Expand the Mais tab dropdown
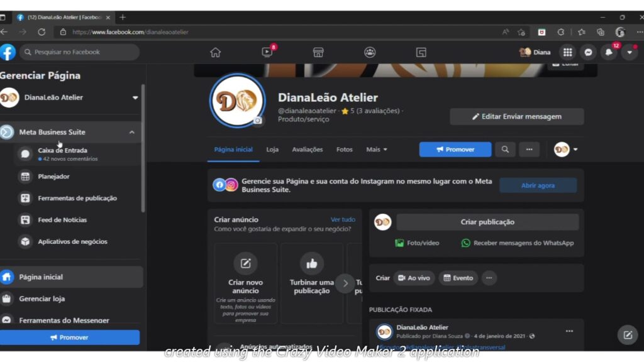Image resolution: width=644 pixels, height=362 pixels. pyautogui.click(x=377, y=150)
